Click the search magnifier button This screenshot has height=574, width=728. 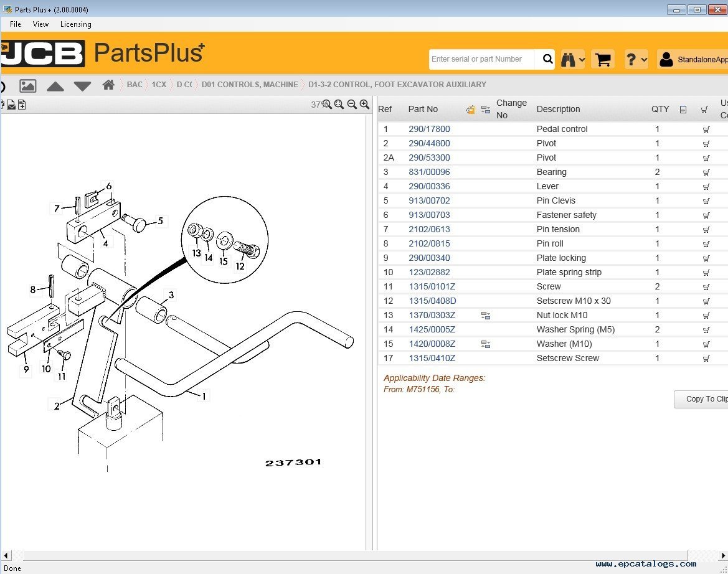coord(547,59)
